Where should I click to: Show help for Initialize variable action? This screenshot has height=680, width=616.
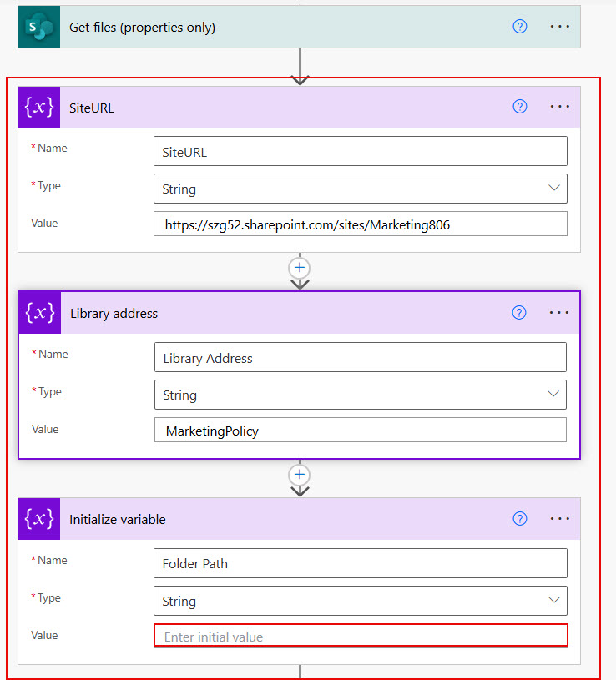(x=520, y=519)
